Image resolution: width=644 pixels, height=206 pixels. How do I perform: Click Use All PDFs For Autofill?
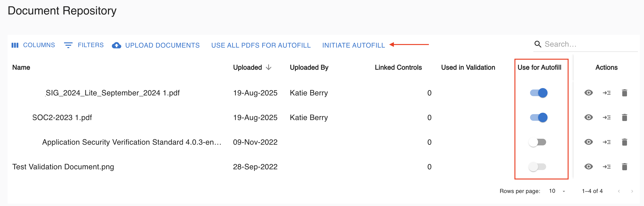click(261, 45)
